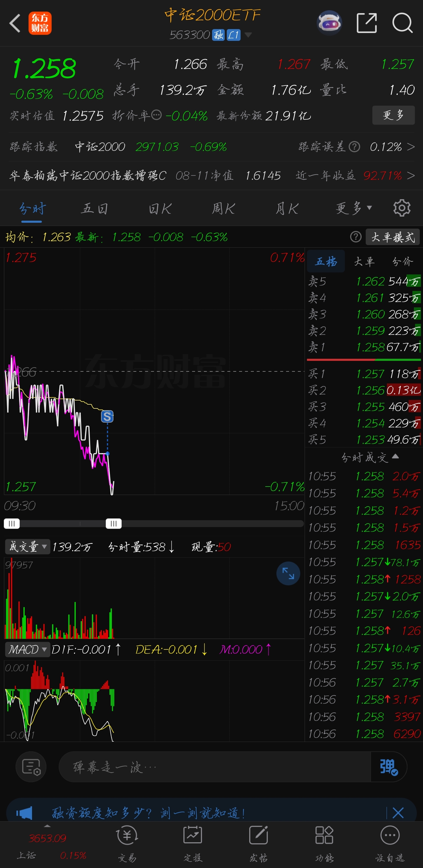The image size is (423, 868).
Task: Open 华泰柏瑞中证2000指数增强C fund link
Action: click(x=88, y=175)
